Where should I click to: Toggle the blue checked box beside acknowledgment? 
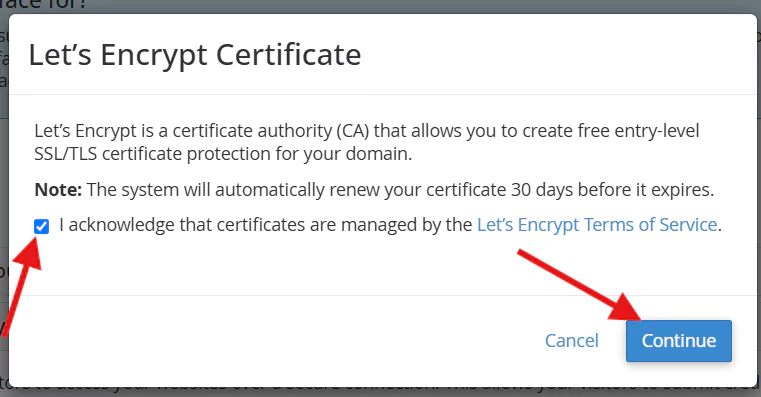(42, 226)
